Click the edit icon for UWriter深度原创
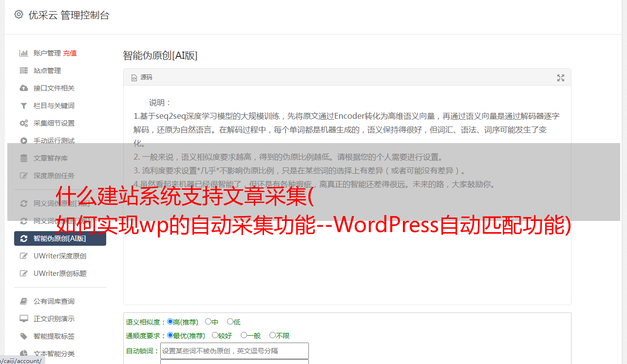Image resolution: width=627 pixels, height=364 pixels. click(23, 256)
